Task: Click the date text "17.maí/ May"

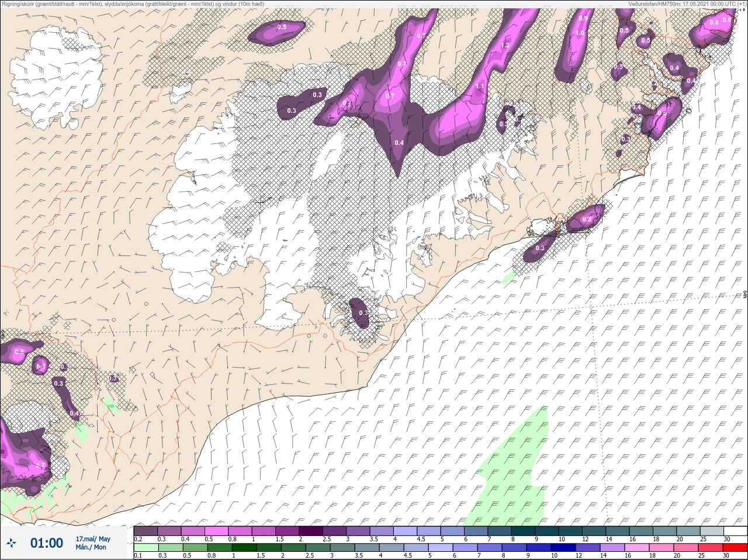Action: click(x=93, y=538)
